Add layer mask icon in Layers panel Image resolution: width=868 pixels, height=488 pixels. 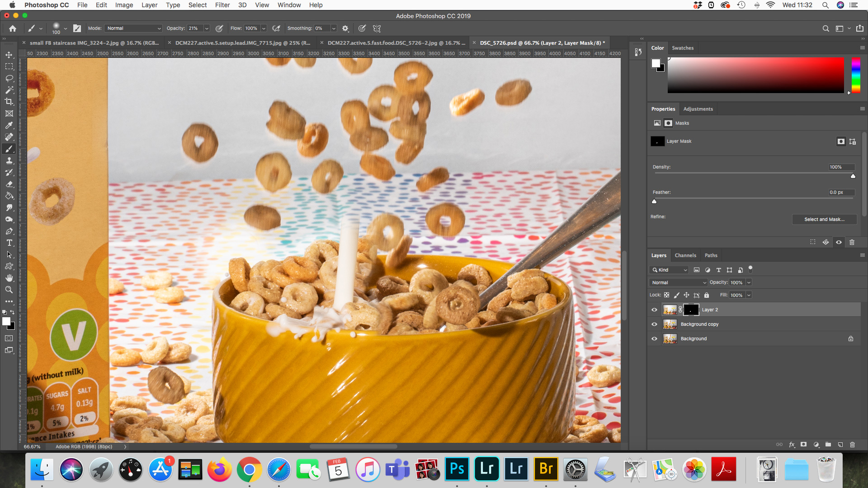(x=803, y=445)
